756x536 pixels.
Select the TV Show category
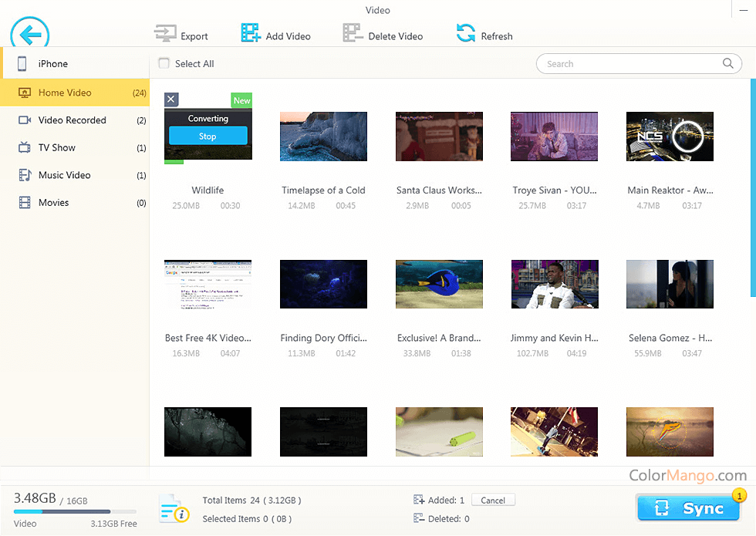(57, 147)
